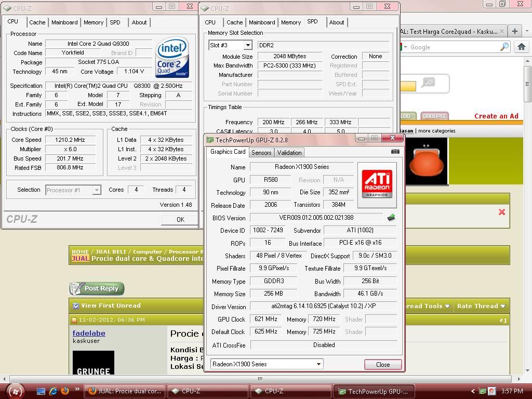The image size is (532, 399).
Task: Open a new Firefox tab with the plus
Action: pos(515,31)
